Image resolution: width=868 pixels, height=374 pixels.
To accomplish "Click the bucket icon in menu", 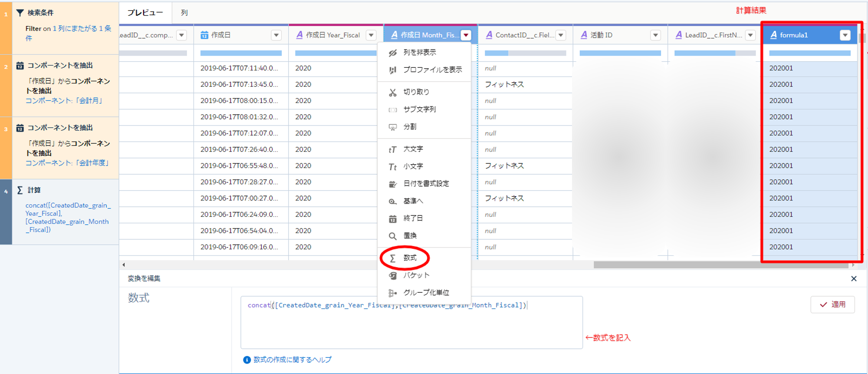I will coord(392,275).
